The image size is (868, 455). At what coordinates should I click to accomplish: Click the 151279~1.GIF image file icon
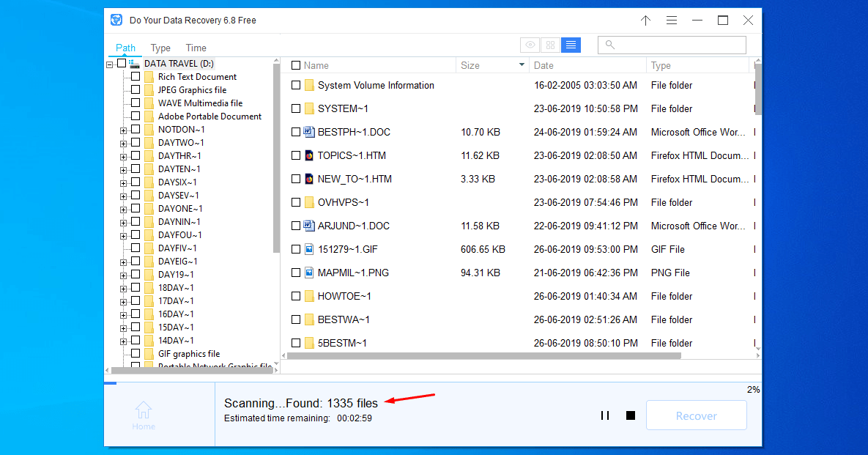tap(309, 249)
